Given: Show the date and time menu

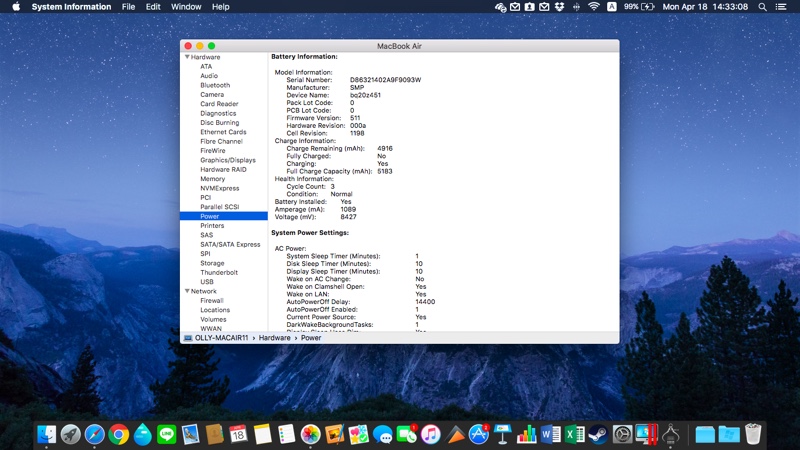Looking at the screenshot, I should pos(705,7).
